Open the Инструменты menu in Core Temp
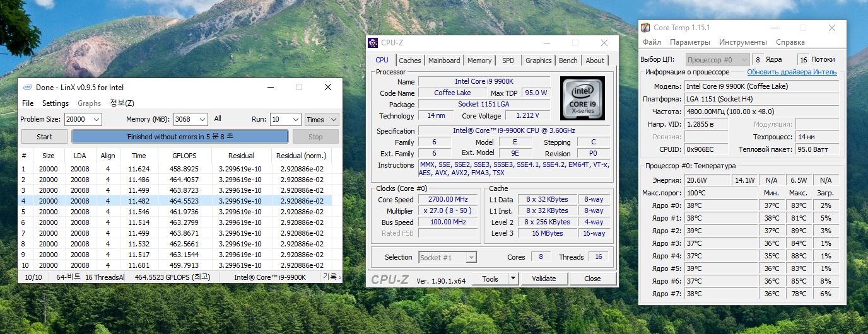868x334 pixels. [743, 42]
